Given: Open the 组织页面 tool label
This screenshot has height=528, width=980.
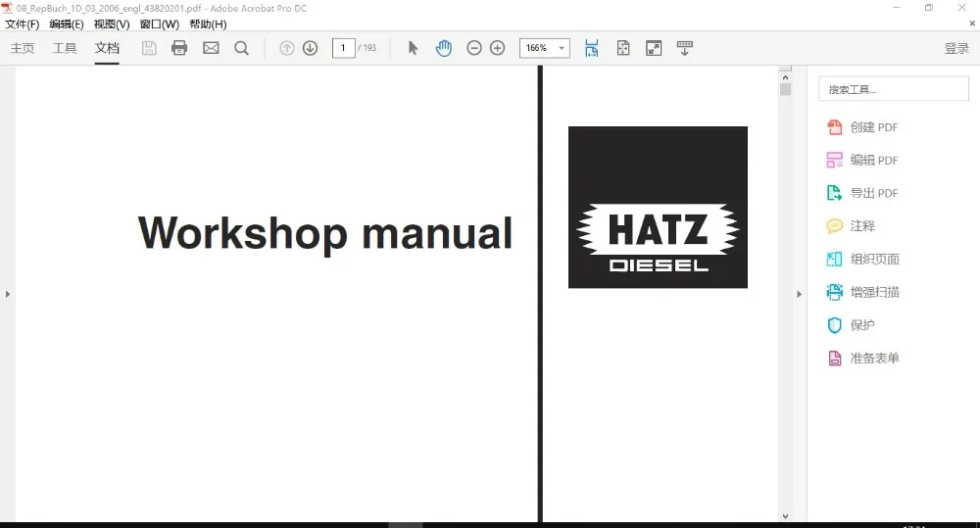Looking at the screenshot, I should click(874, 260).
